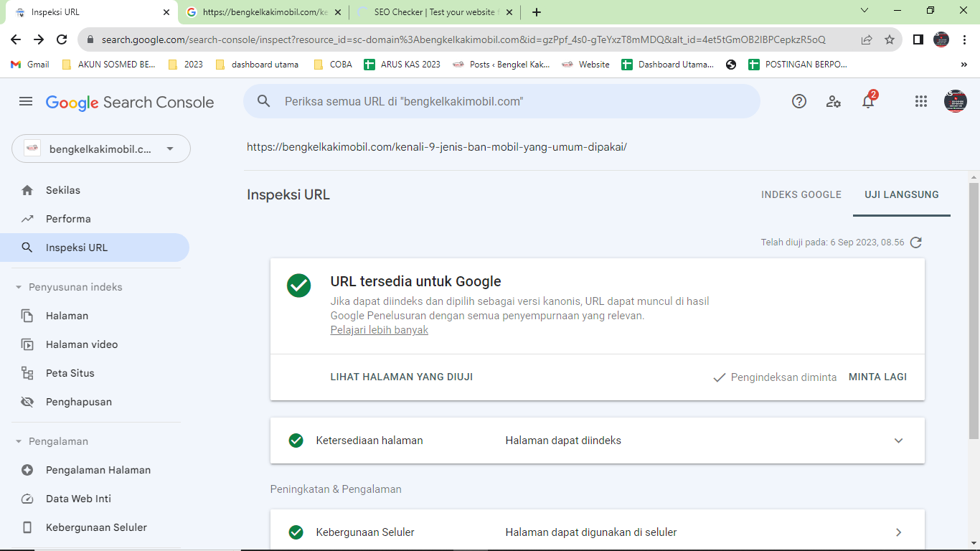Collapse the Pengalaman sidebar section
The height and width of the screenshot is (551, 980).
[x=19, y=441]
